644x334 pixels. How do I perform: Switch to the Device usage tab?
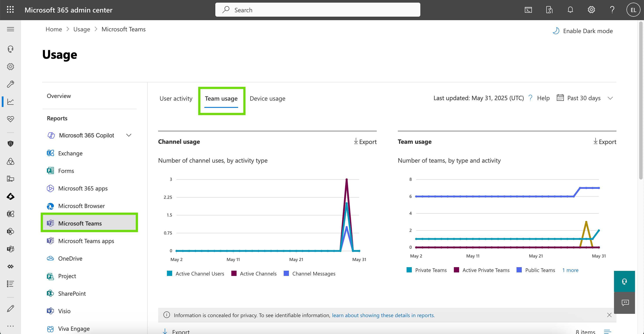pyautogui.click(x=267, y=99)
